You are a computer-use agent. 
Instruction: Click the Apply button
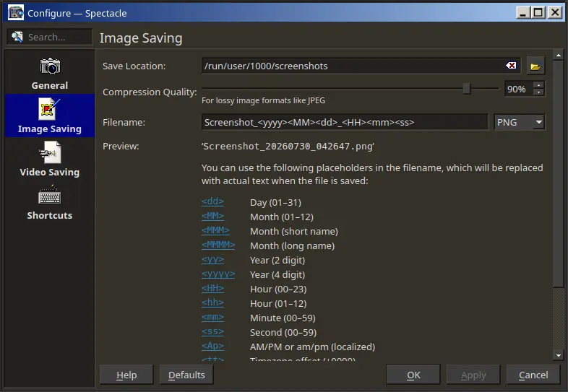473,375
